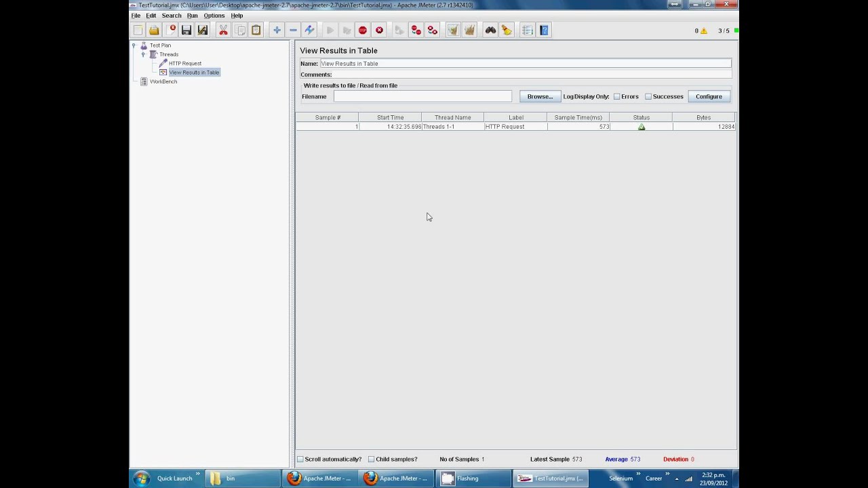This screenshot has height=488, width=868.
Task: Collapse the Threads tree node
Action: (x=143, y=54)
